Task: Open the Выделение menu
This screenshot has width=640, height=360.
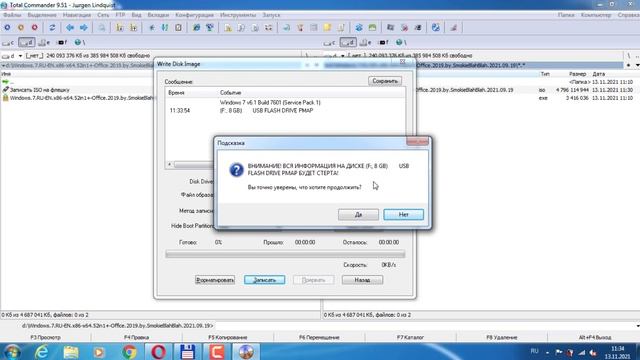Action: tap(42, 15)
